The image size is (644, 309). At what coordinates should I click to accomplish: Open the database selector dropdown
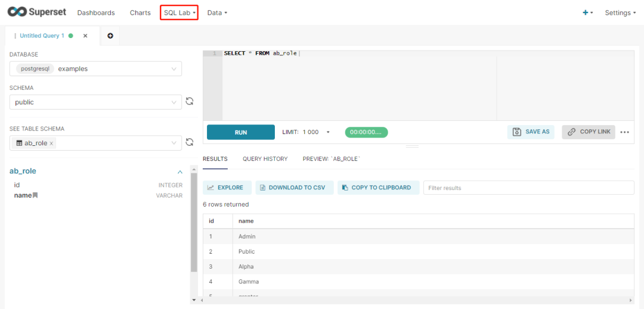95,69
